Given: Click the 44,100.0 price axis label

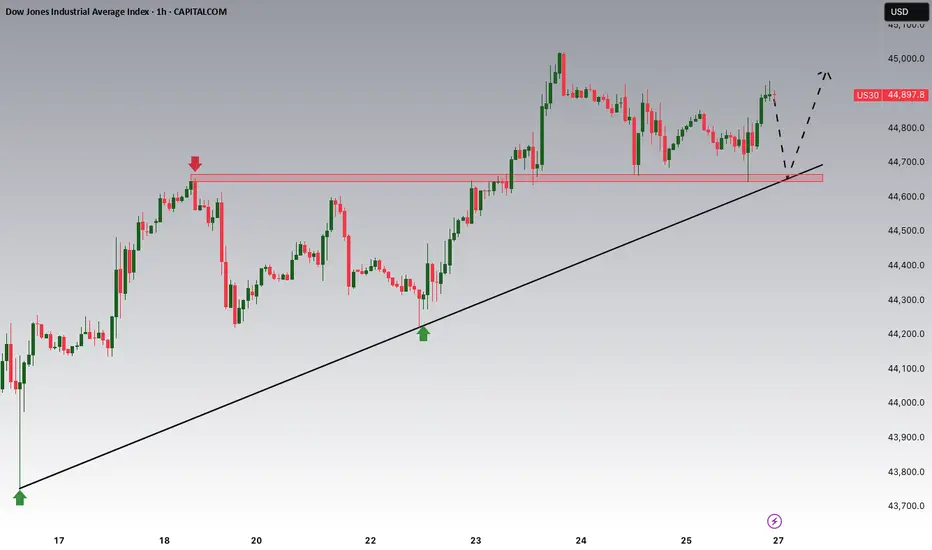Looking at the screenshot, I should (906, 368).
